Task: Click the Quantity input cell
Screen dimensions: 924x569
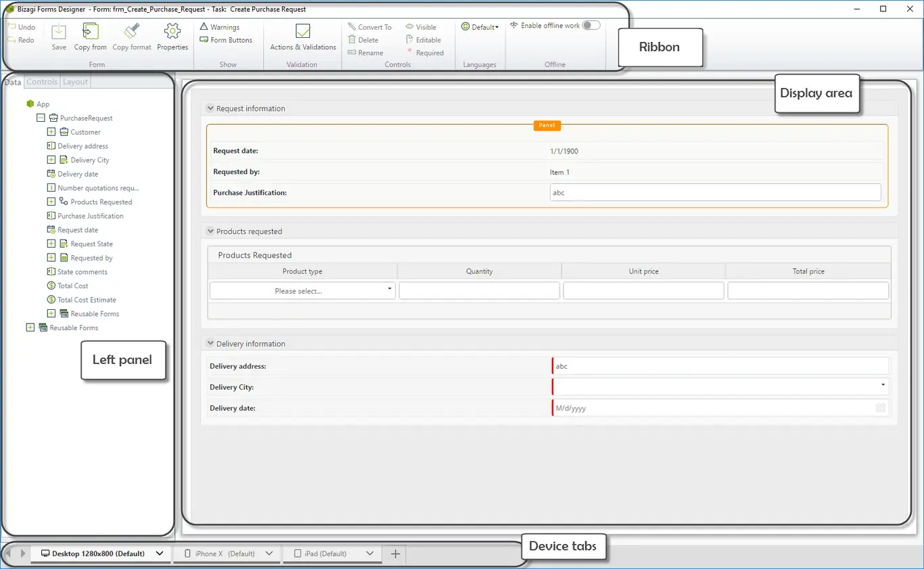Action: (x=480, y=291)
